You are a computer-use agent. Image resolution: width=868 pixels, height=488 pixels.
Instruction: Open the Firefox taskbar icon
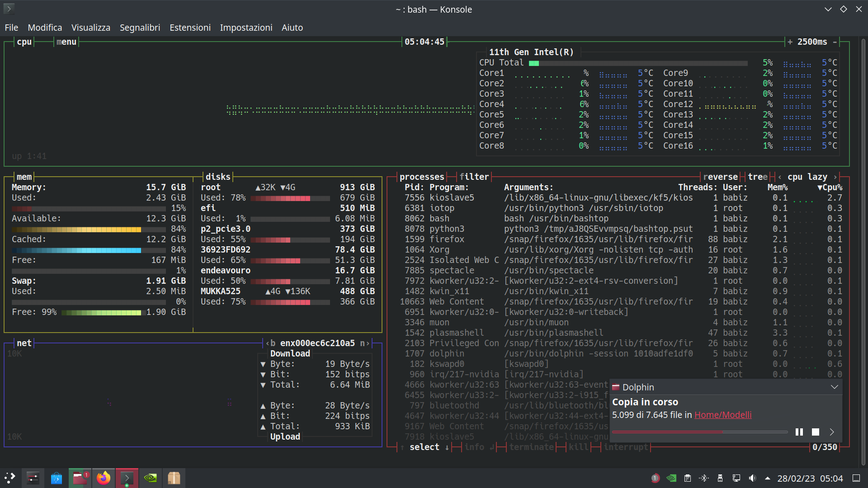(x=104, y=478)
